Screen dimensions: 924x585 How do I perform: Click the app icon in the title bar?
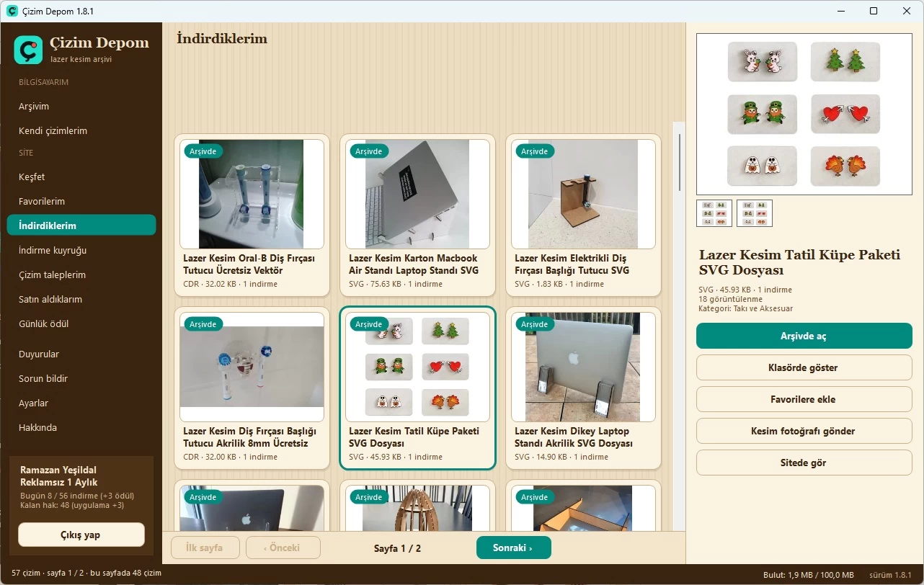tap(12, 11)
